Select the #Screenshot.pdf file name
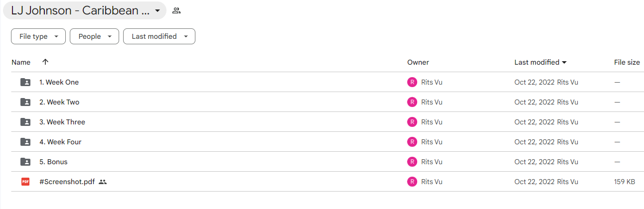Screen dimensions: 644x209 pyautogui.click(x=67, y=182)
